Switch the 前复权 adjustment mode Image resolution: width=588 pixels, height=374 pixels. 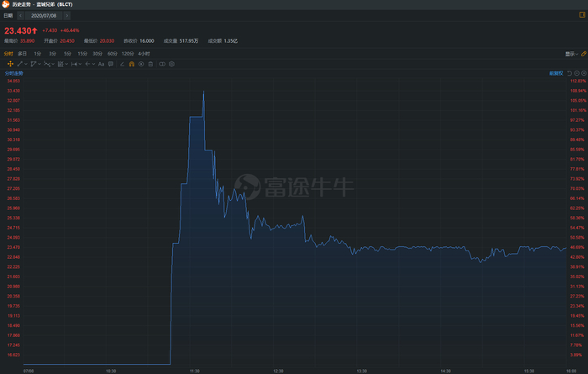(x=556, y=73)
